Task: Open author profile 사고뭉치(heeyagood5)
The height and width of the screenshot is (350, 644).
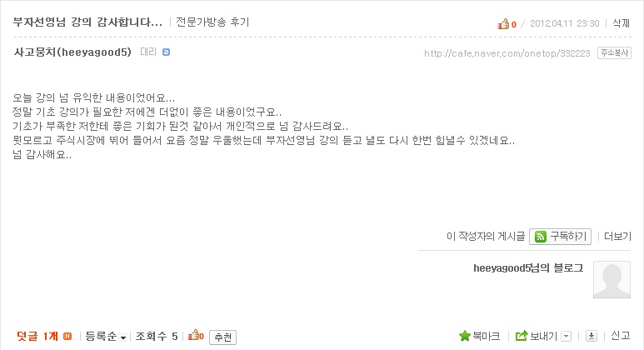Action: [x=72, y=52]
